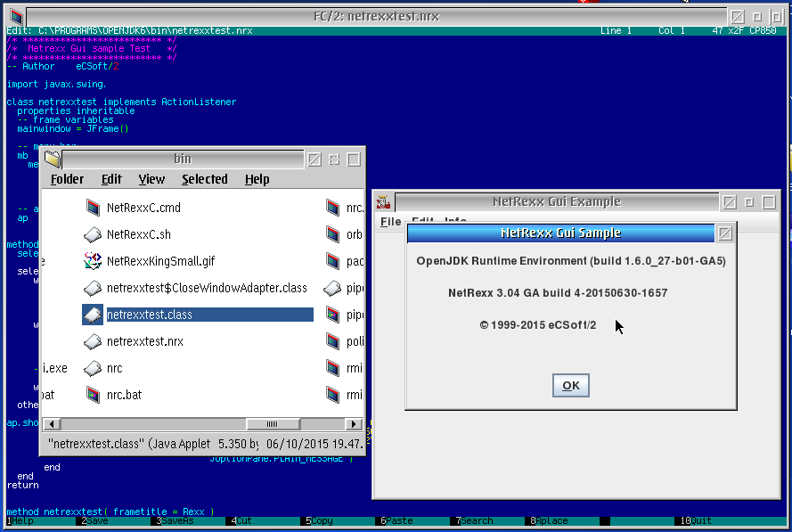Click the netrexxtest$CloseWindowAdapter.class file name

coord(207,288)
